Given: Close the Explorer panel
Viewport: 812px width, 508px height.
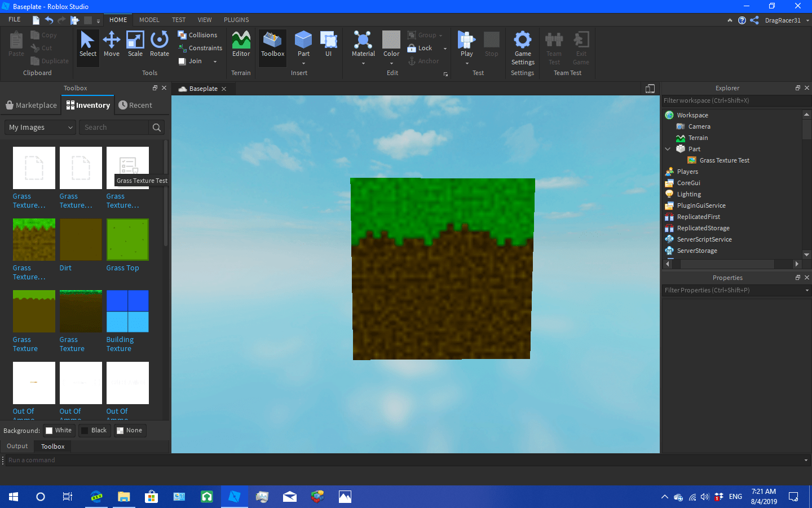Looking at the screenshot, I should click(x=807, y=88).
